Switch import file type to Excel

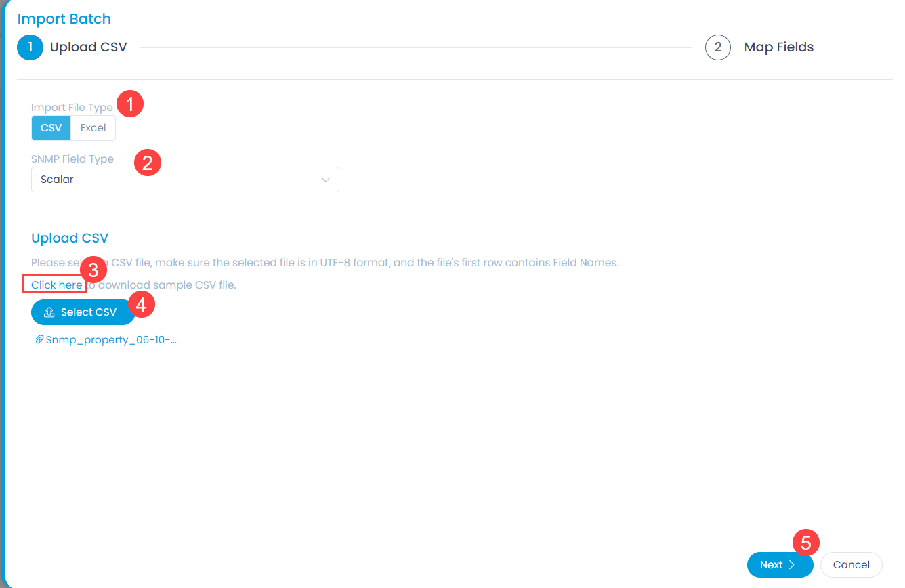pos(93,127)
